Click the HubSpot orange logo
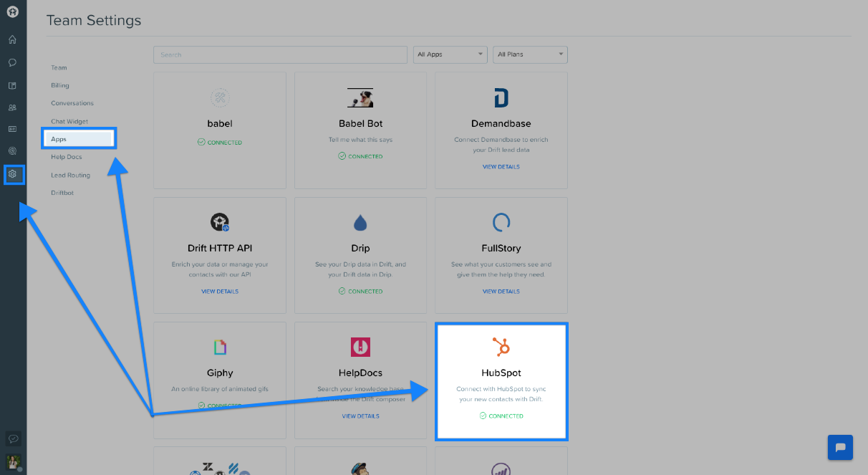868x475 pixels. [x=501, y=347]
